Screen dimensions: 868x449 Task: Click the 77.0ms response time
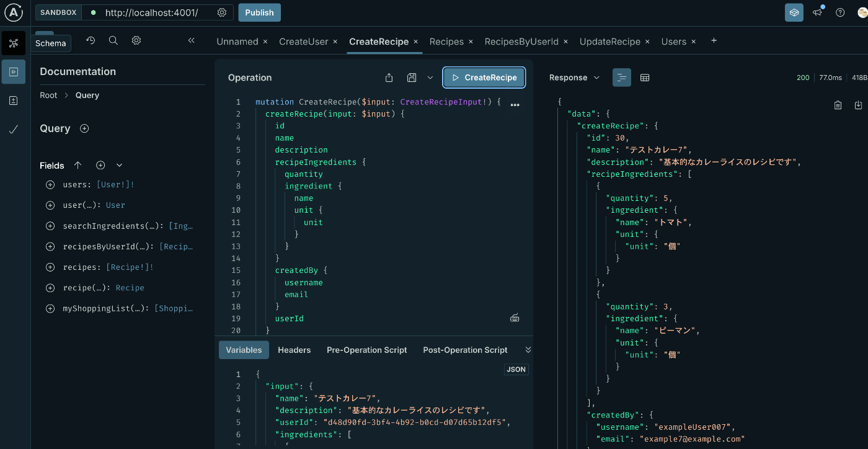click(x=831, y=78)
